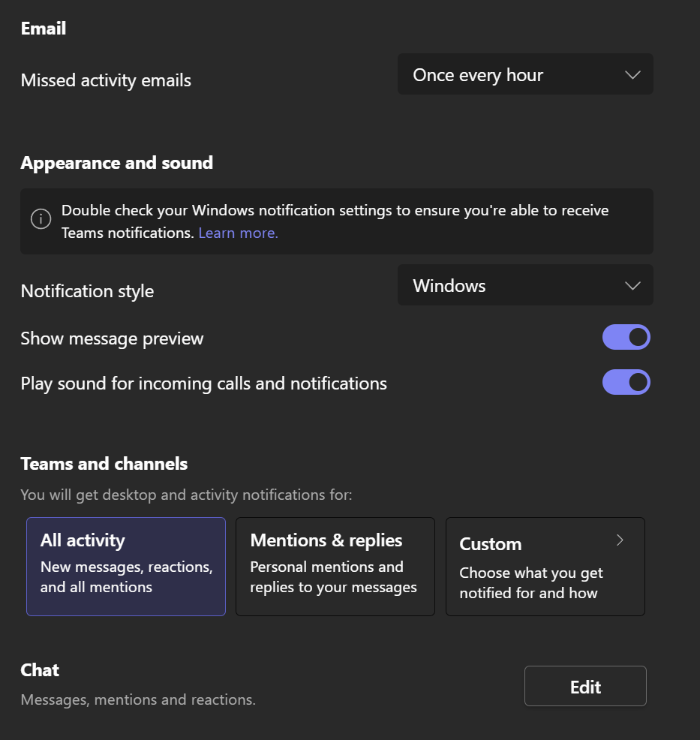This screenshot has width=700, height=740.
Task: Open Custom notification settings card
Action: coord(545,567)
